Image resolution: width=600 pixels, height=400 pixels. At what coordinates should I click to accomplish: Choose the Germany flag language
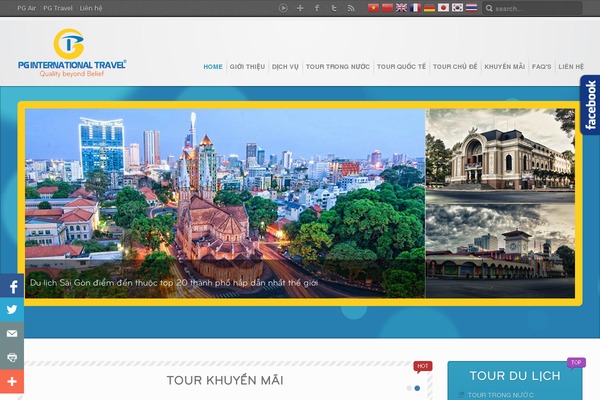[429, 8]
